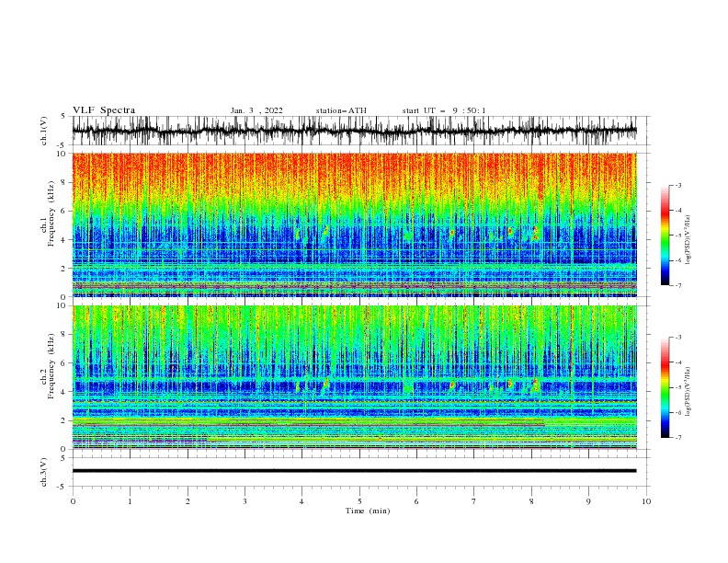
Task: Click time axis tick label '10'
Action: pyautogui.click(x=646, y=501)
